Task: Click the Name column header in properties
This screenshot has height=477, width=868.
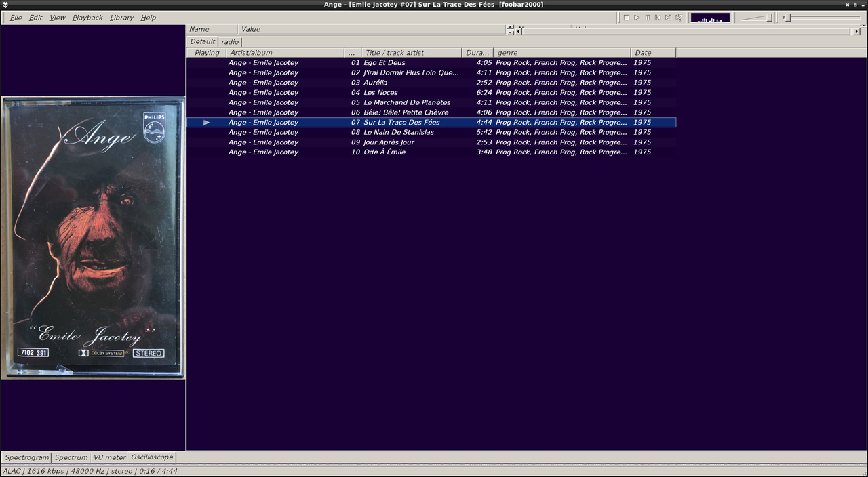Action: 212,30
